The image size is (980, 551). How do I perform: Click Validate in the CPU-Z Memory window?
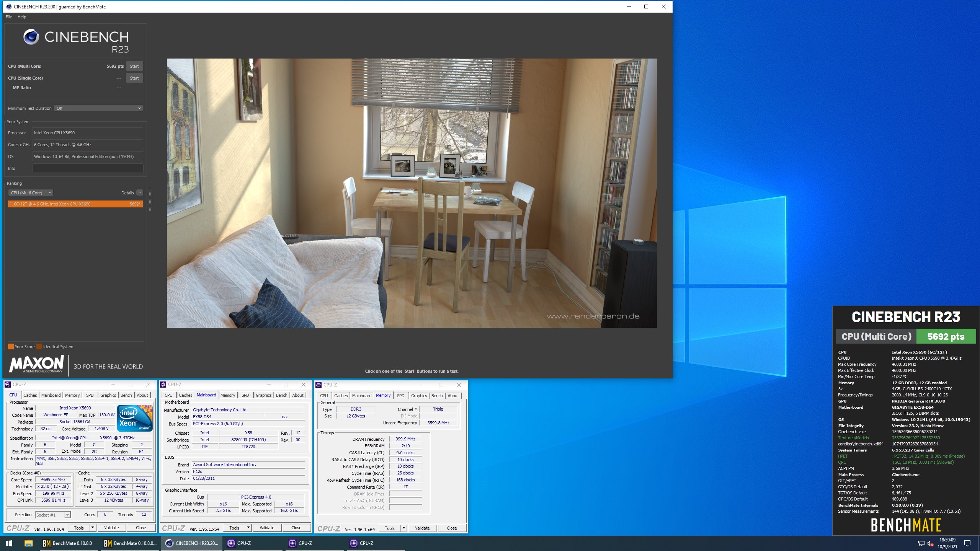422,528
